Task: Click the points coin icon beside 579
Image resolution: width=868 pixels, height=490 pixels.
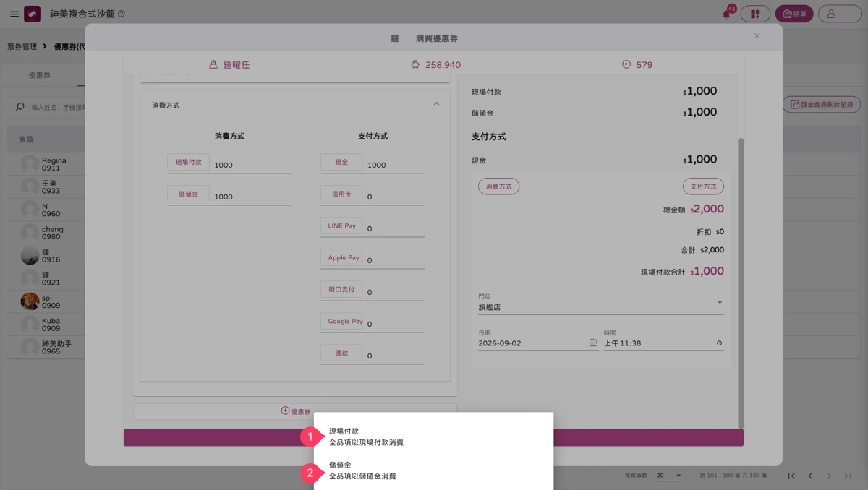Action: (x=626, y=64)
